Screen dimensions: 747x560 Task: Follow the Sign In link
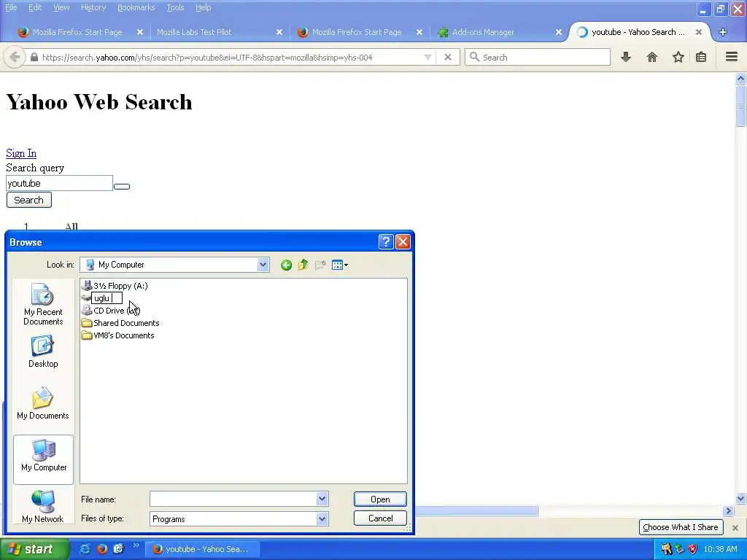(21, 153)
